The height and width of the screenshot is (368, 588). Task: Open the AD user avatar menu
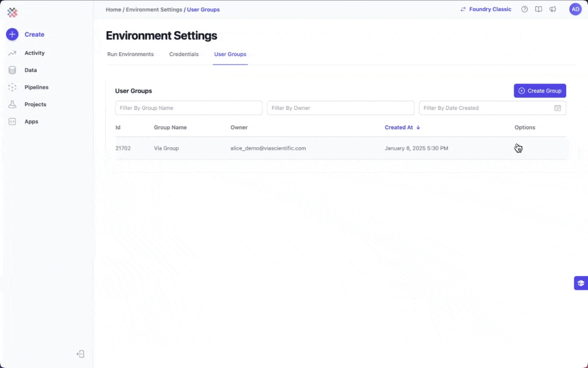(x=575, y=9)
